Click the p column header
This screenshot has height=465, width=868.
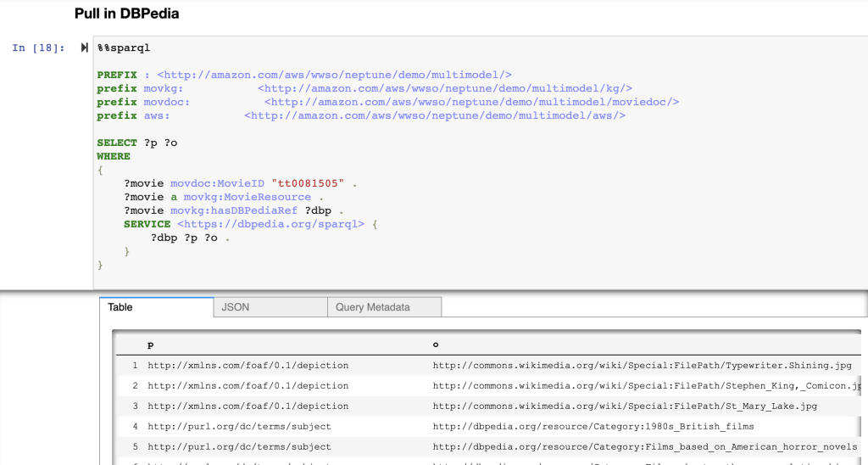(x=151, y=345)
